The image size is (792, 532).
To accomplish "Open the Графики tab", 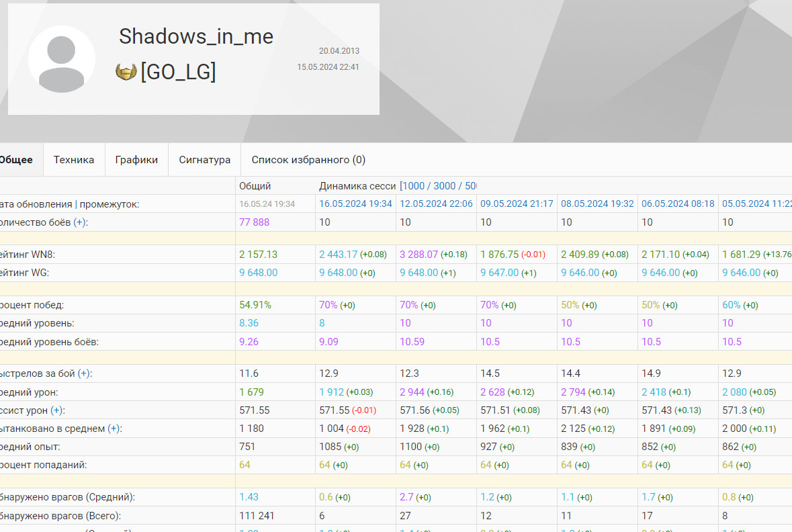I will [x=136, y=160].
